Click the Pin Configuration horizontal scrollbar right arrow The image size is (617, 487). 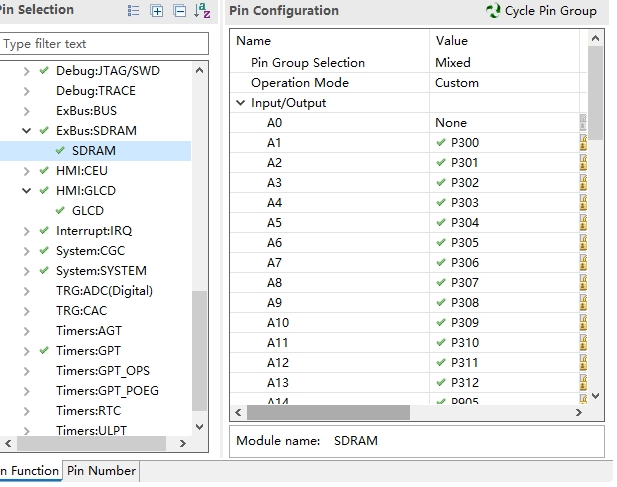[x=578, y=412]
